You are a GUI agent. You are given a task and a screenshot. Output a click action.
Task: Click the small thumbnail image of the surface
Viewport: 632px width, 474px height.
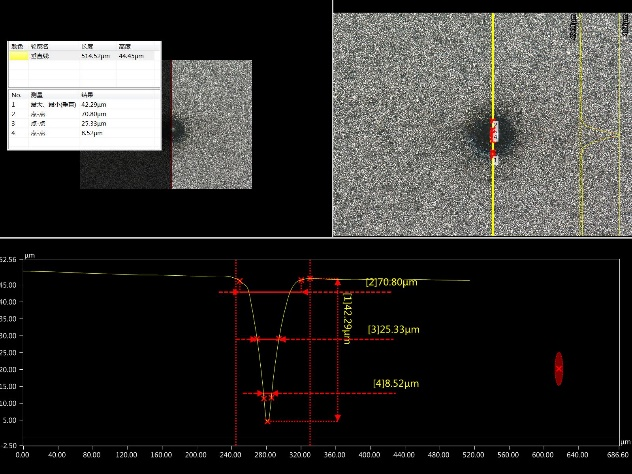(166, 124)
